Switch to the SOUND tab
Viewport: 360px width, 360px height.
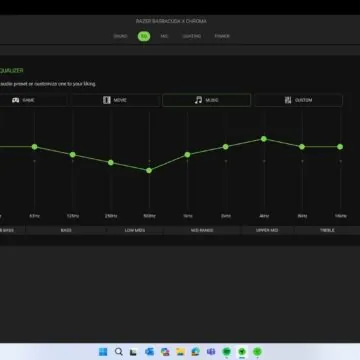pyautogui.click(x=120, y=36)
